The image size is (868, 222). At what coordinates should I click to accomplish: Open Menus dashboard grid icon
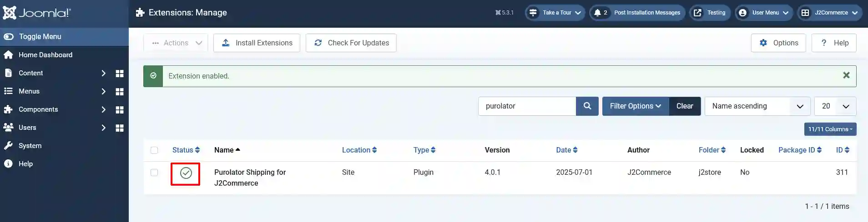tap(120, 91)
